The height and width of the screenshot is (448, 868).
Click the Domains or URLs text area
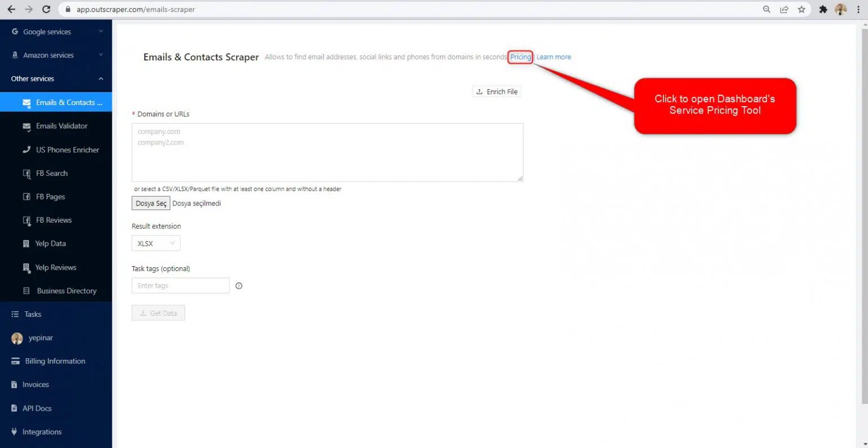pos(327,153)
